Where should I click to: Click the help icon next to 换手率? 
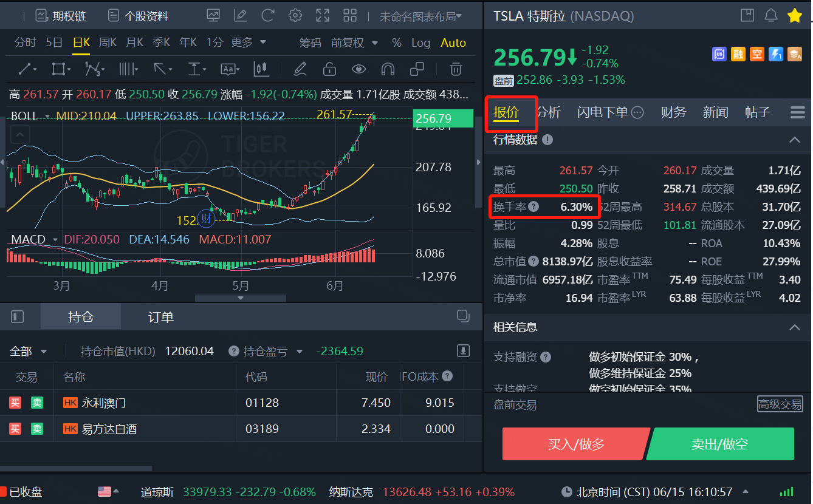533,206
